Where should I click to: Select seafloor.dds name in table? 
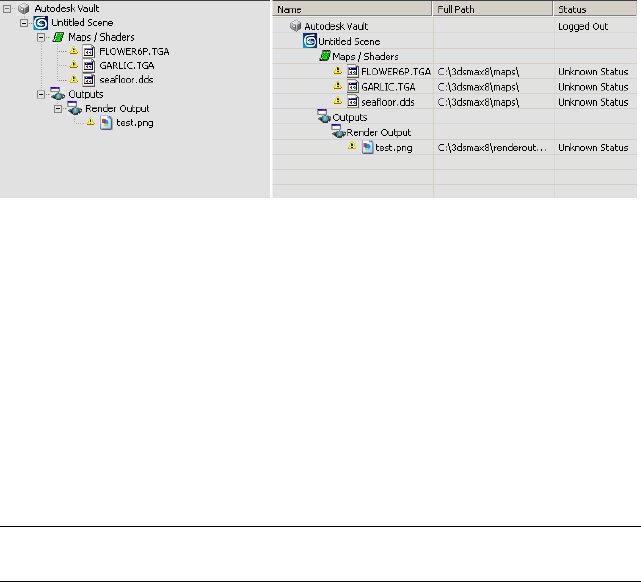coord(388,102)
